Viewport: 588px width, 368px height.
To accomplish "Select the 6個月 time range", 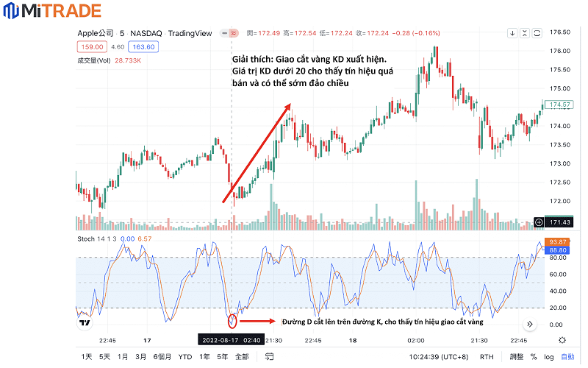I will 162,356.
